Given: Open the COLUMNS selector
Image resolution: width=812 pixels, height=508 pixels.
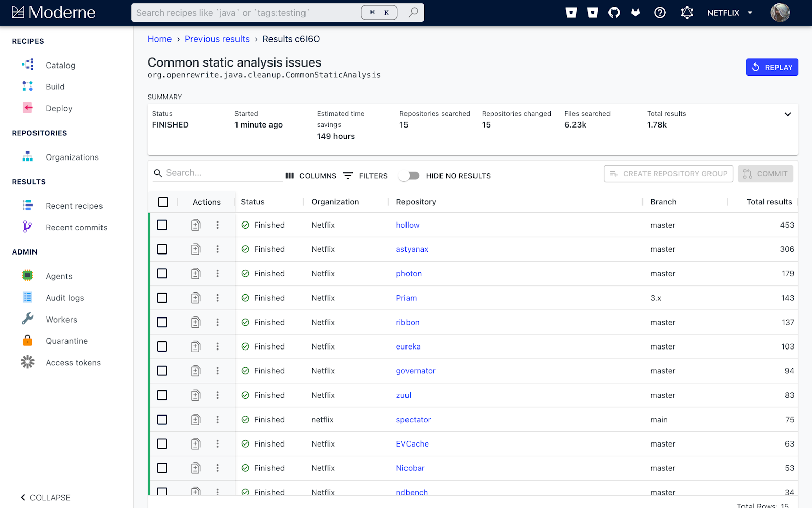Looking at the screenshot, I should coord(311,176).
